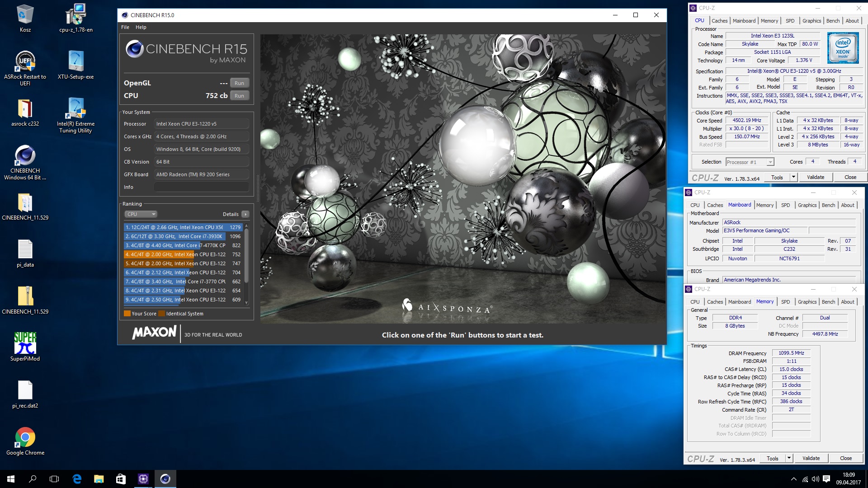868x488 pixels.
Task: Click the Identical System legend swatch
Action: tap(161, 314)
